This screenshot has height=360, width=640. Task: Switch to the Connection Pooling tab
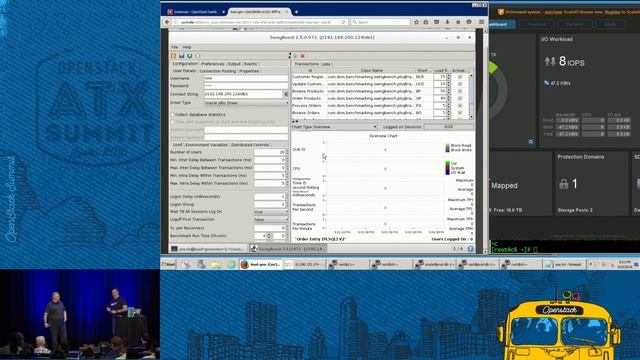(x=218, y=71)
